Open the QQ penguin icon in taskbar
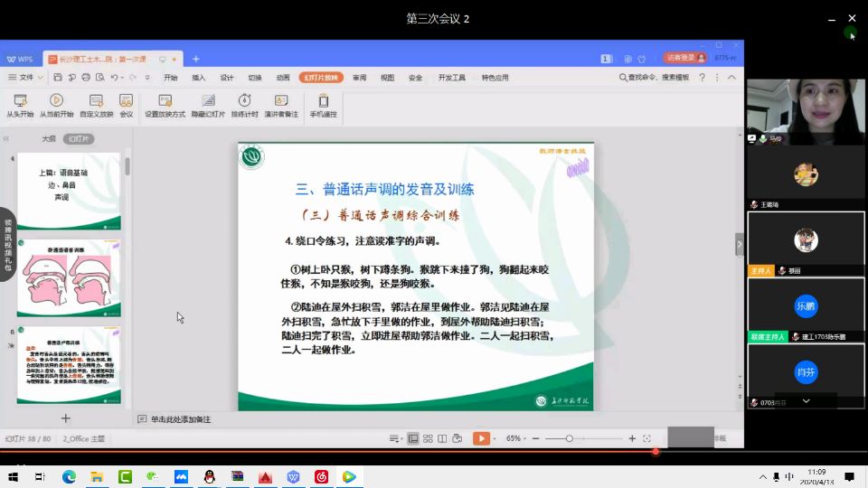Viewport: 868px width, 488px height. (209, 476)
